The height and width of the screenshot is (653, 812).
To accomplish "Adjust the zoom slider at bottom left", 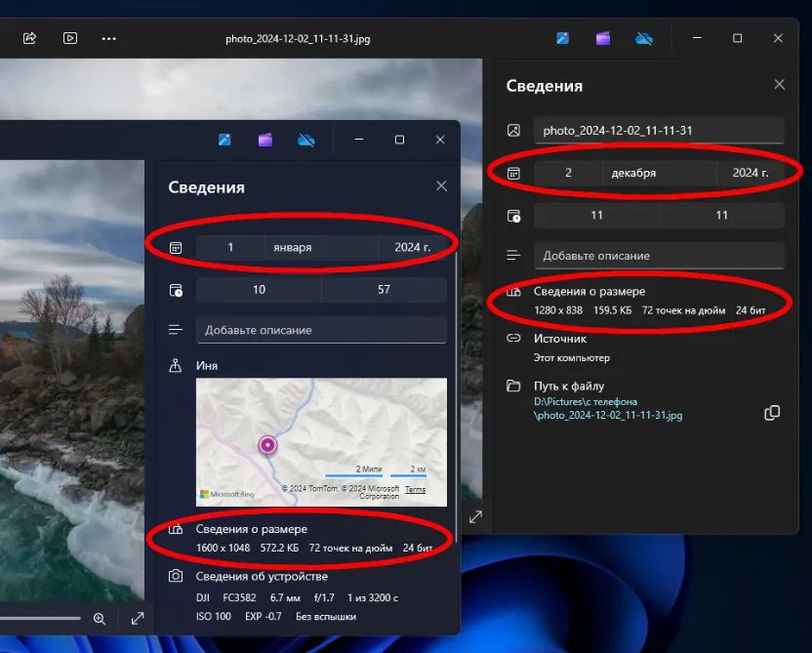I will point(41,617).
